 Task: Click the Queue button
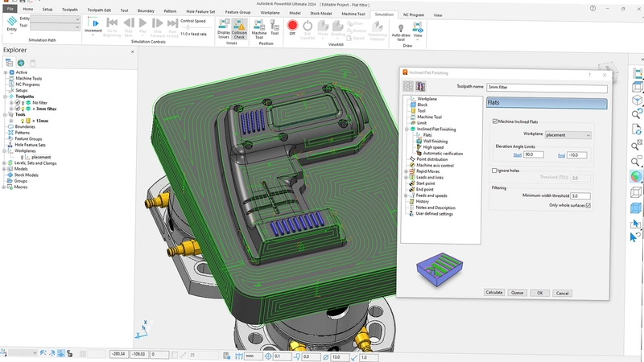(x=517, y=293)
